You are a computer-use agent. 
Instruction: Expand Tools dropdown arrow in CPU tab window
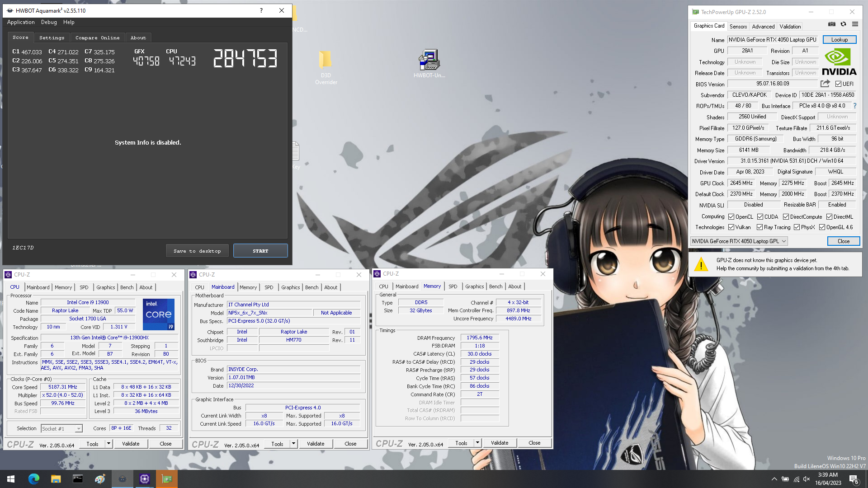108,444
